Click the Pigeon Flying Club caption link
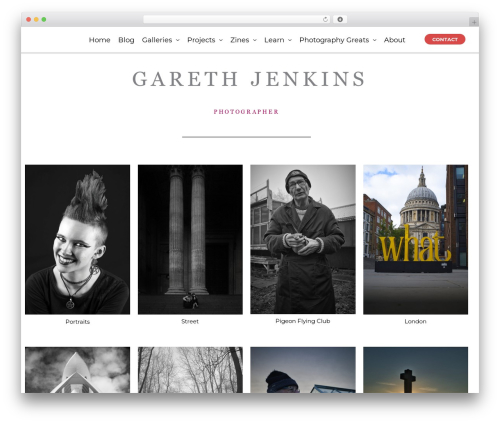 pyautogui.click(x=303, y=321)
